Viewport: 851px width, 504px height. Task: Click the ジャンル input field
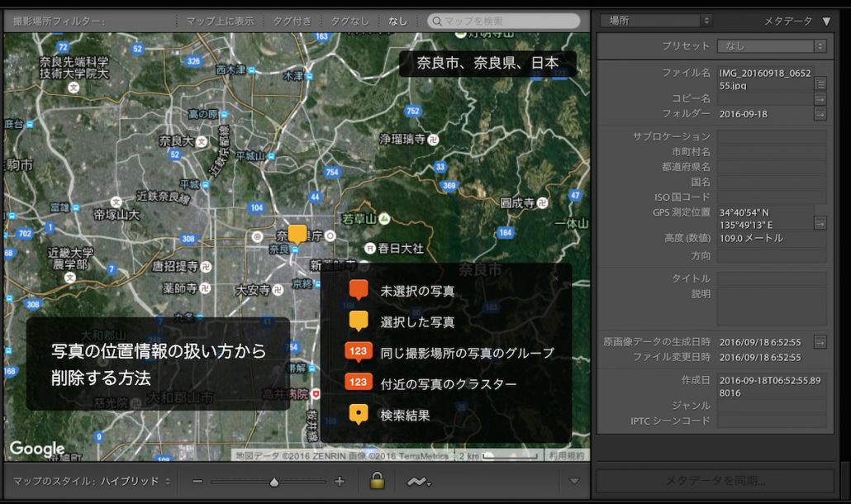pyautogui.click(x=772, y=406)
